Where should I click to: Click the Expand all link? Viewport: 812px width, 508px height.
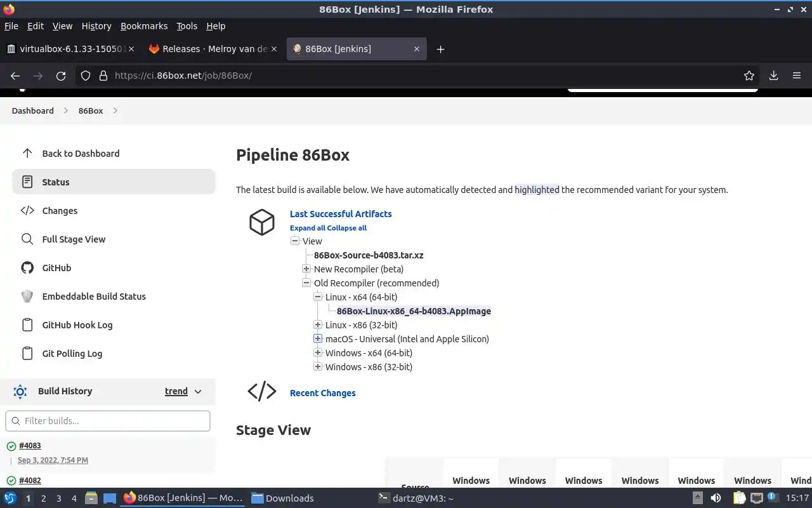(x=308, y=228)
